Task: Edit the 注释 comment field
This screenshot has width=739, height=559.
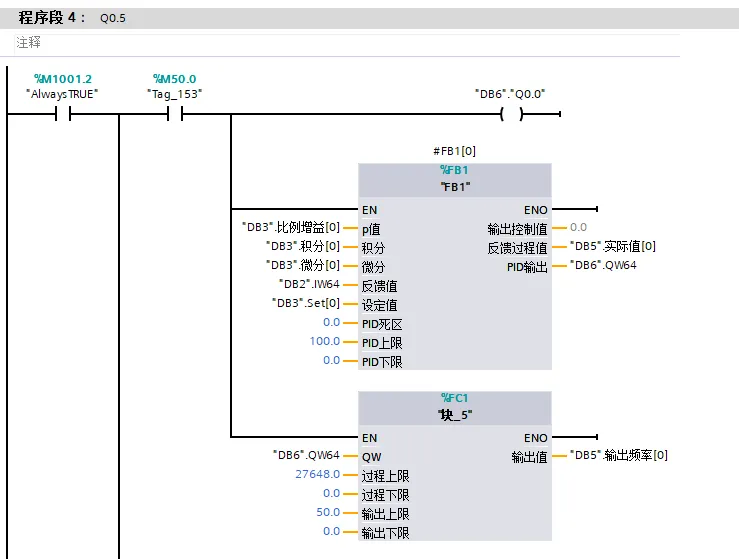Action: (347, 43)
